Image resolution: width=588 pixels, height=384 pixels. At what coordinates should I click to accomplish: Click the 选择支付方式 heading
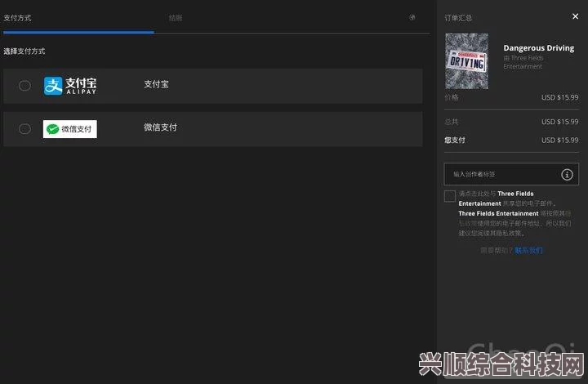pos(24,51)
